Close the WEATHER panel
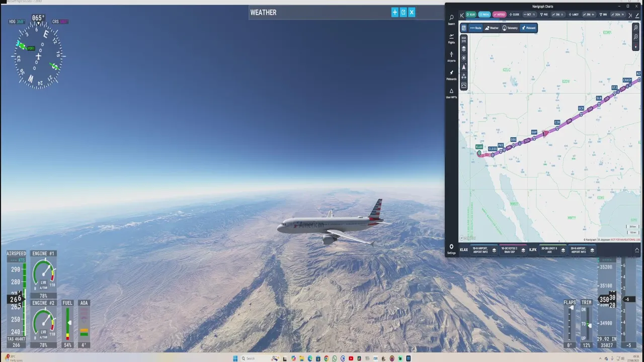The width and height of the screenshot is (644, 362). click(x=412, y=12)
